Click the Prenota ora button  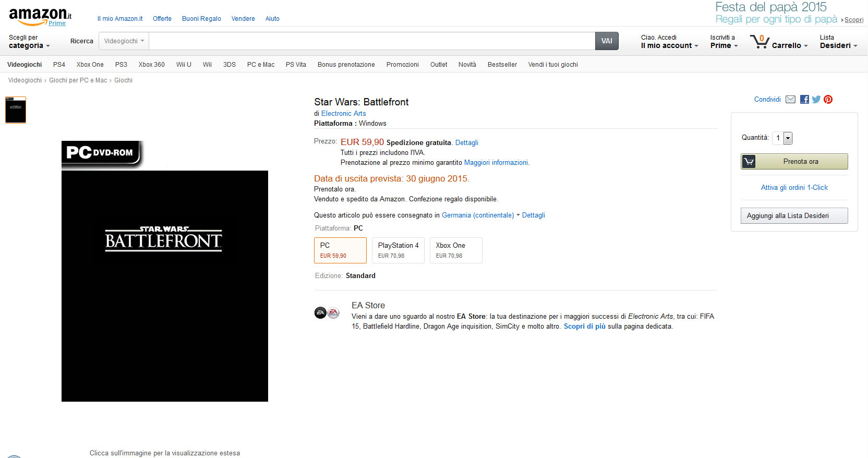click(794, 162)
